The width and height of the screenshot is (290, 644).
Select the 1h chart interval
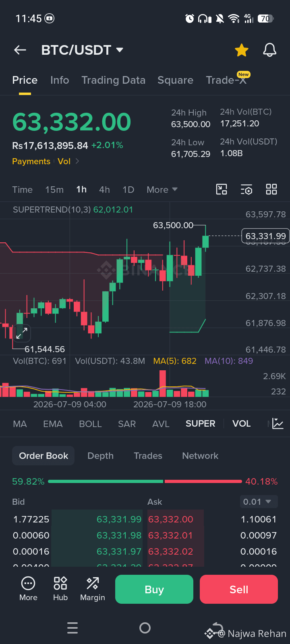[81, 190]
